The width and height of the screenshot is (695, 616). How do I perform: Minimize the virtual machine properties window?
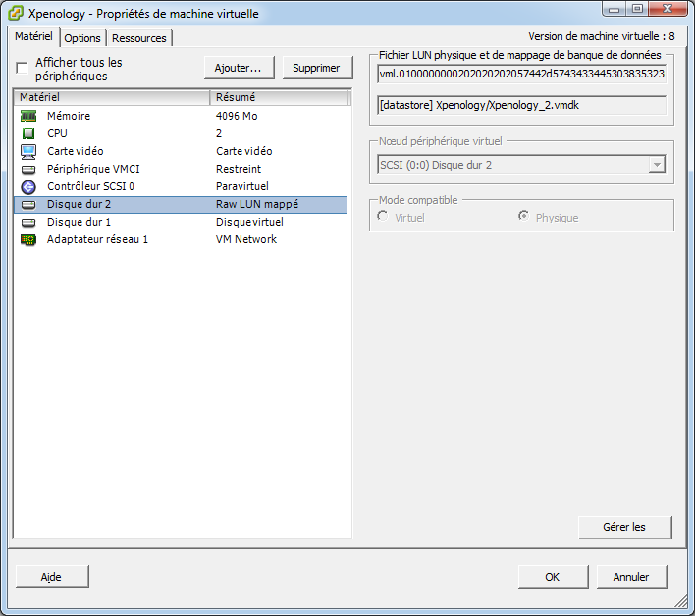pos(614,9)
